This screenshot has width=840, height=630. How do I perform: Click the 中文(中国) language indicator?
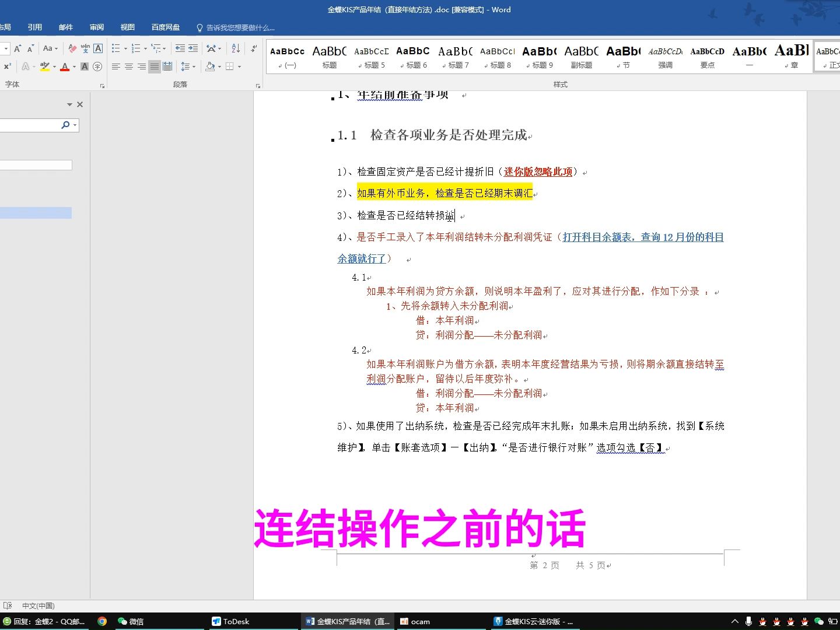point(38,605)
